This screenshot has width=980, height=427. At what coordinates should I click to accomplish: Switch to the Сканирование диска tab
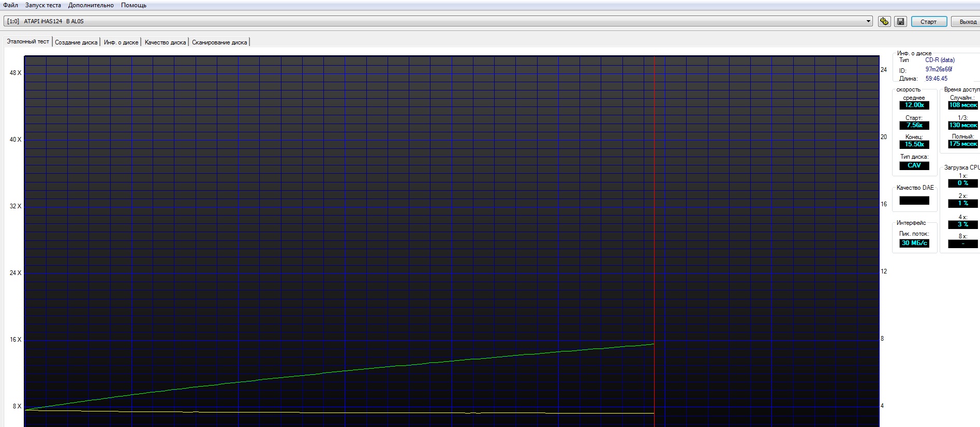click(x=219, y=42)
